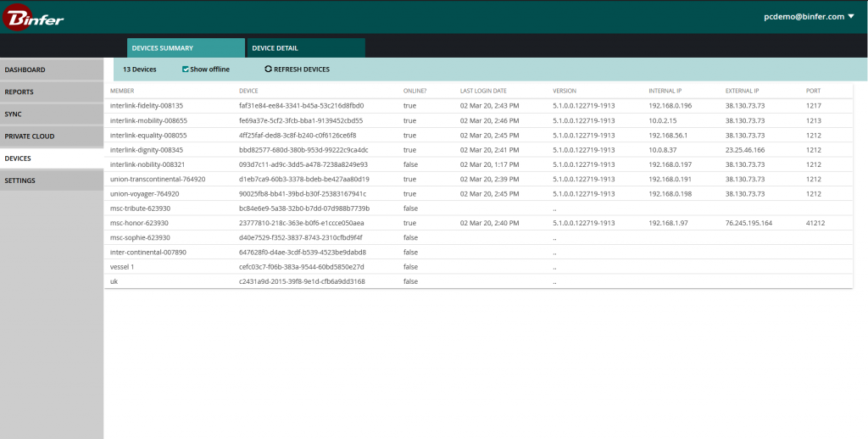Viewport: 868px width, 439px height.
Task: Click the REFRESH DEVICES label
Action: click(302, 69)
